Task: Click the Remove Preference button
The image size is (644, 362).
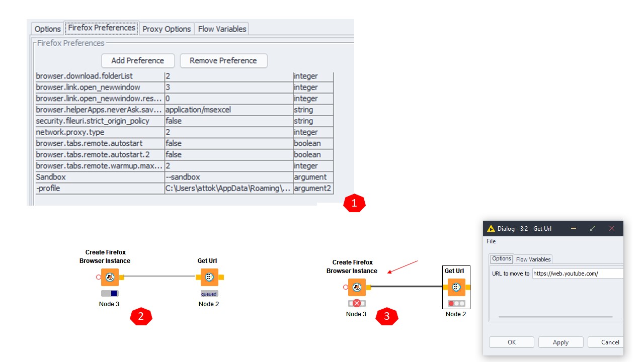Action: click(223, 60)
